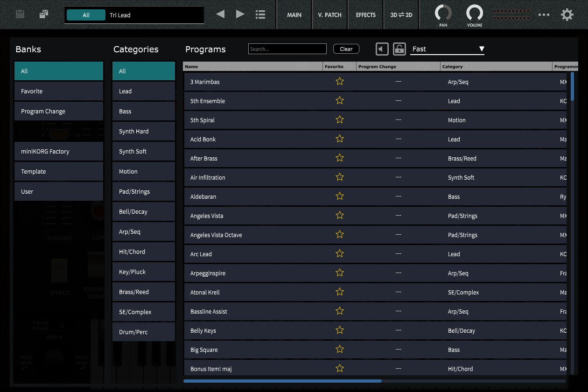Expand the program selector showing Tri Lead
Image resolution: width=588 pixels, height=392 pixels.
pyautogui.click(x=154, y=14)
